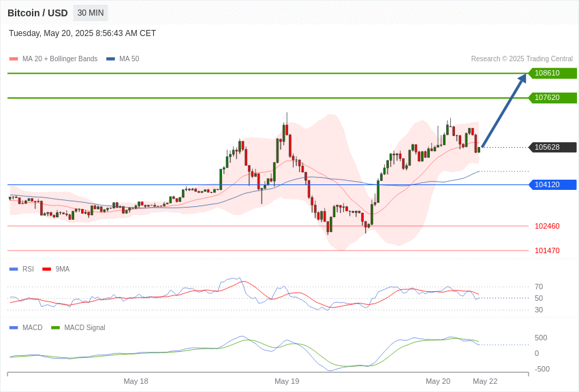Click the MACD axis value -500
579x392 pixels.
[x=541, y=369]
